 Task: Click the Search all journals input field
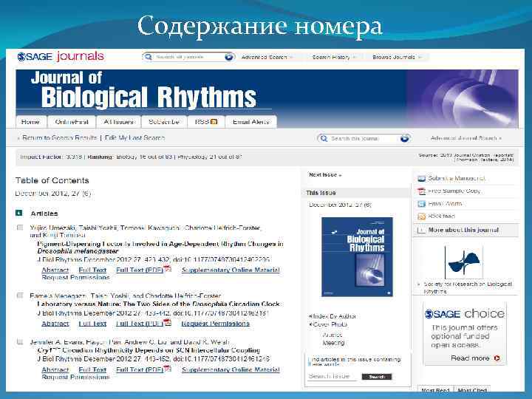click(188, 57)
